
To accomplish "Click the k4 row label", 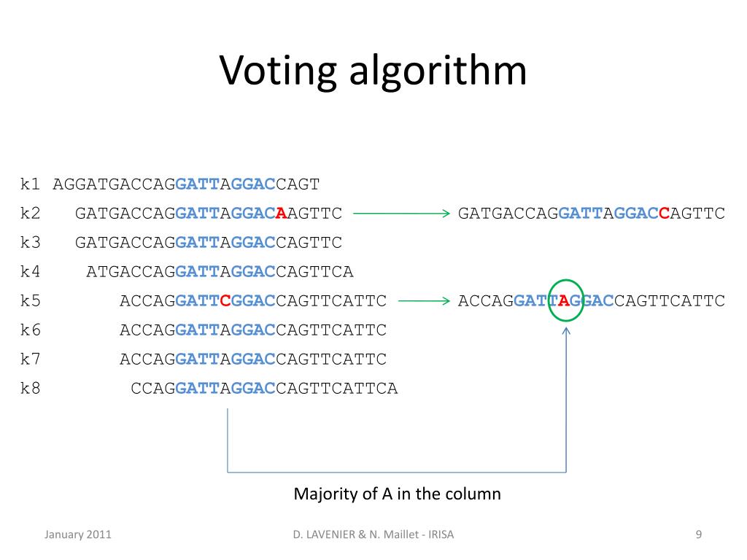I will [x=30, y=271].
